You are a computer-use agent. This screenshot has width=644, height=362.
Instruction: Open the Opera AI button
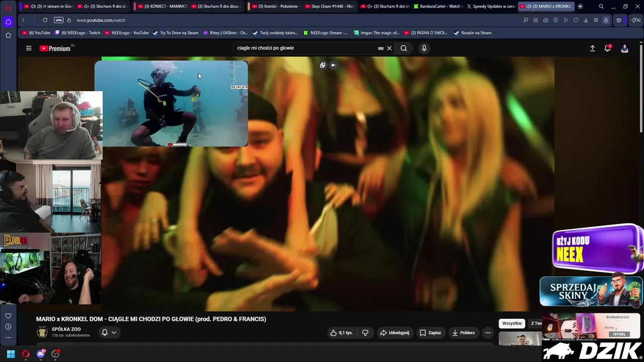(636, 20)
